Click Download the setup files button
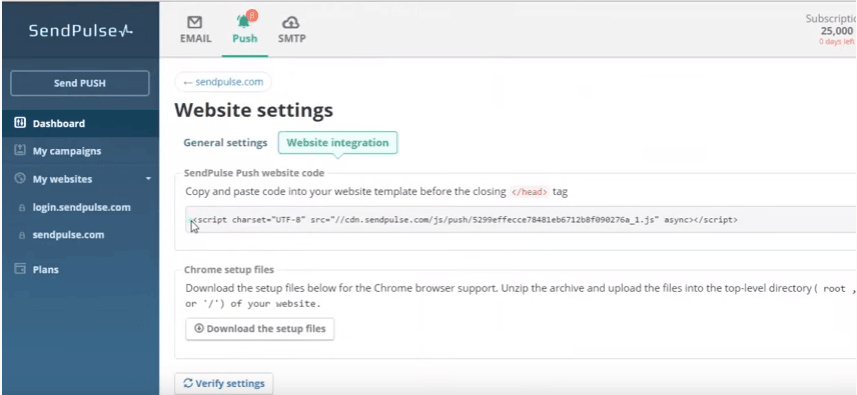Image resolution: width=857 pixels, height=395 pixels. coord(260,328)
